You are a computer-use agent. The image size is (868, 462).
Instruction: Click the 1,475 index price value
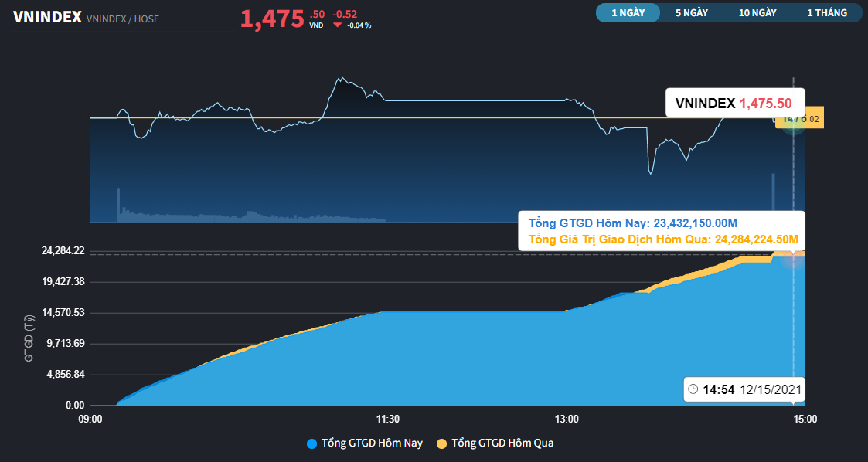(272, 19)
